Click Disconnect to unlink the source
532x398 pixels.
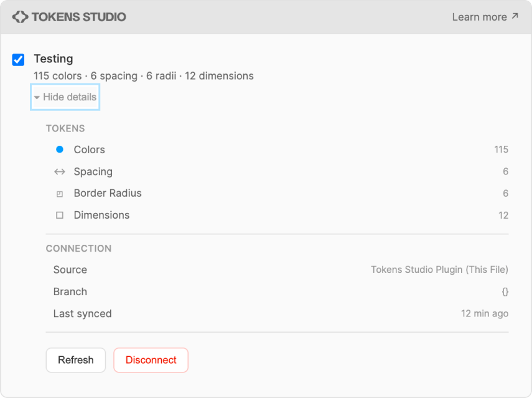coord(151,360)
